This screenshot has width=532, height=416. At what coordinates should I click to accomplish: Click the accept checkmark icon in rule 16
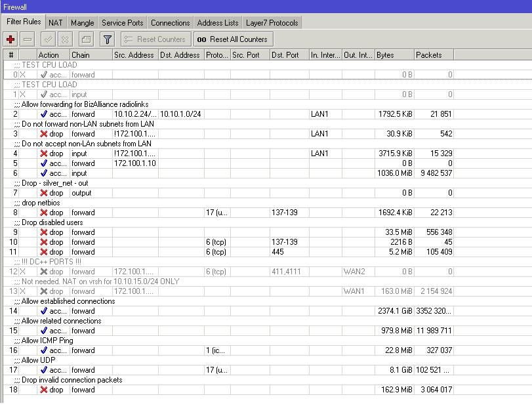pos(44,350)
